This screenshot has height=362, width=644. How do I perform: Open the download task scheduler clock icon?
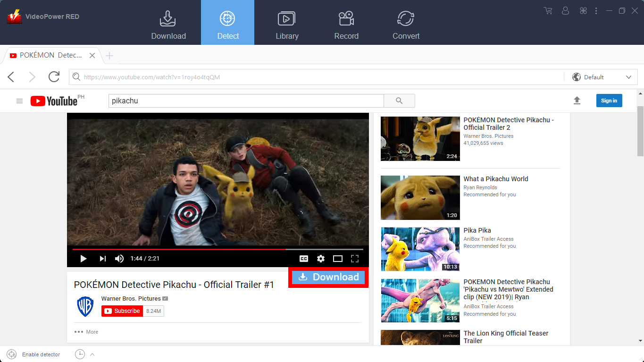click(80, 354)
